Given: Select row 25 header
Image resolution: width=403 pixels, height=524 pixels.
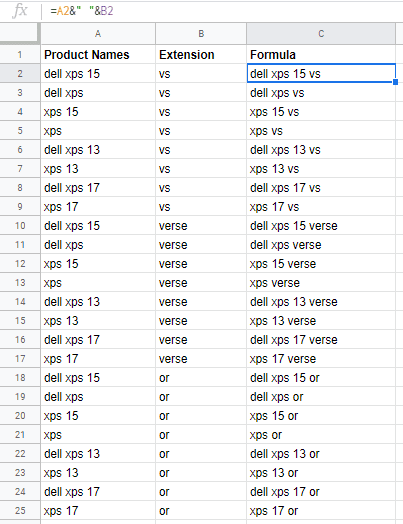Looking at the screenshot, I should 20,511.
